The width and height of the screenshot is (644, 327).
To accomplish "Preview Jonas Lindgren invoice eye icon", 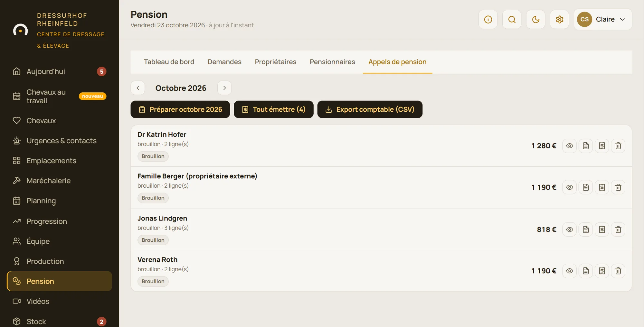I will click(569, 229).
